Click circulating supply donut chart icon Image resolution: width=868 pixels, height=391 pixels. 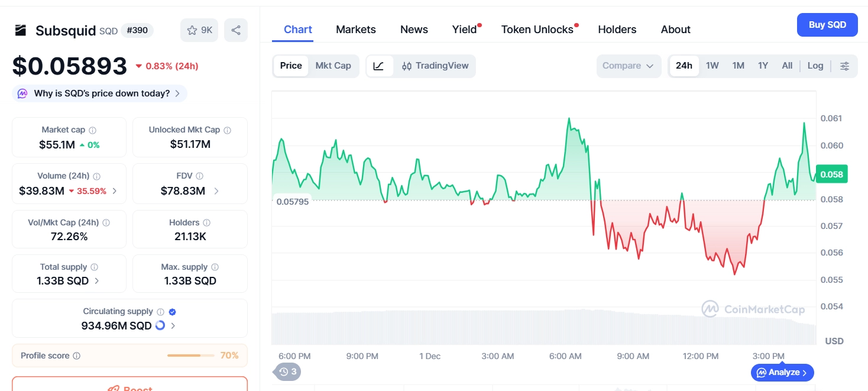pos(160,325)
